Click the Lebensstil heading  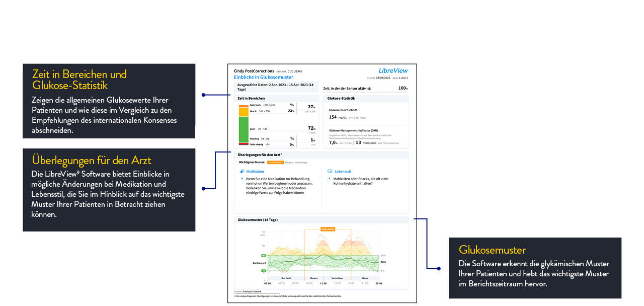coord(343,172)
